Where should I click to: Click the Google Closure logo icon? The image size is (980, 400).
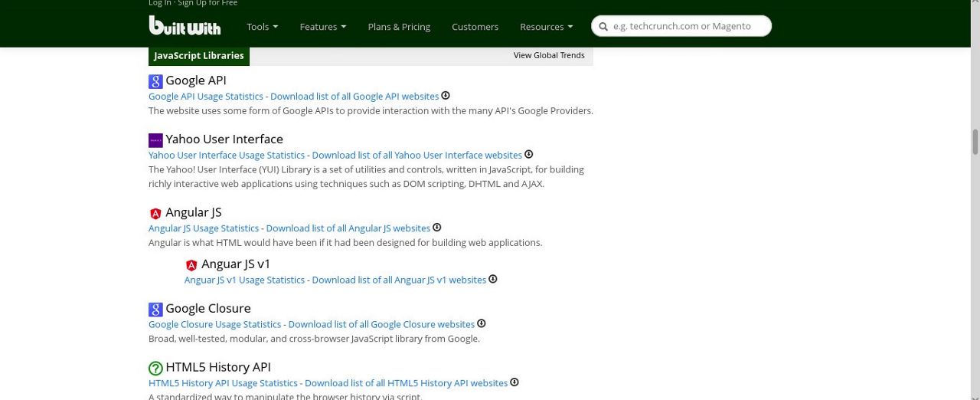point(155,309)
